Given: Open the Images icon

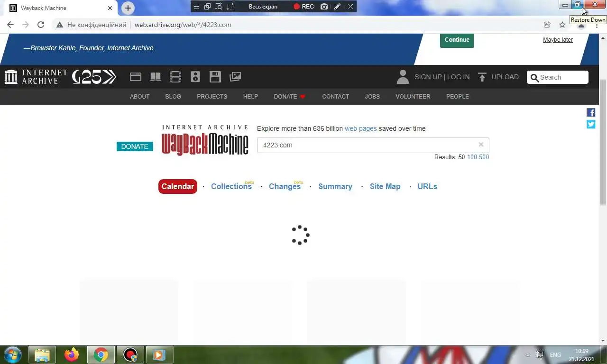Looking at the screenshot, I should point(235,77).
